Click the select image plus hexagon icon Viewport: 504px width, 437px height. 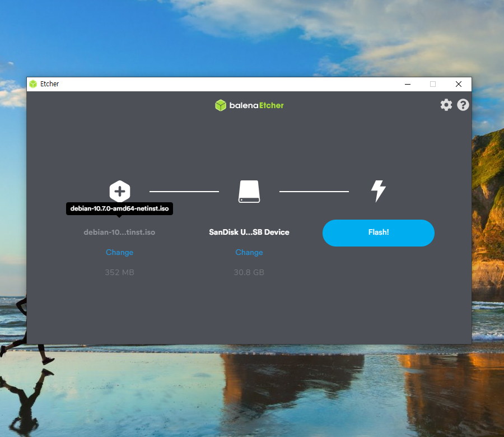tap(120, 191)
